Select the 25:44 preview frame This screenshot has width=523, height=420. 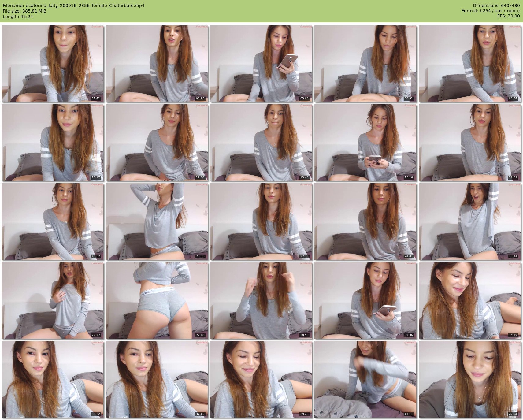coord(470,221)
